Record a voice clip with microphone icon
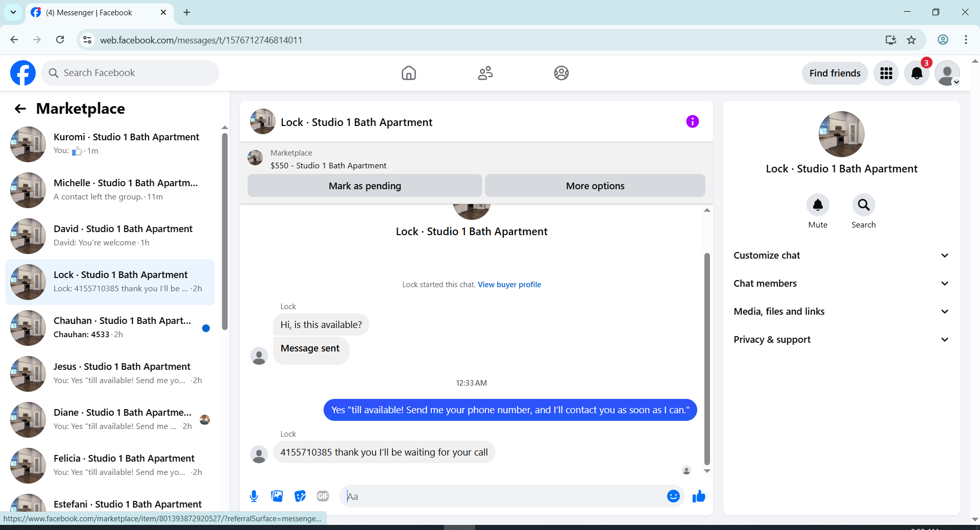 [x=254, y=496]
